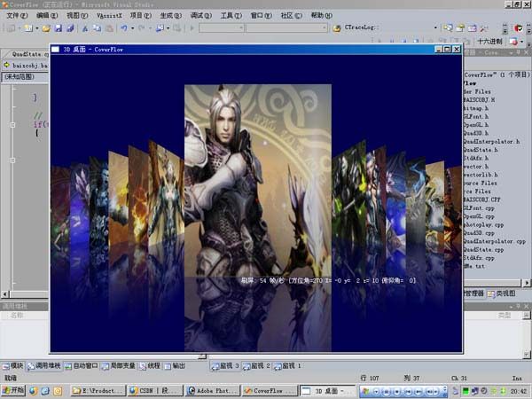Switch to the 输出 output tab

[x=175, y=365]
